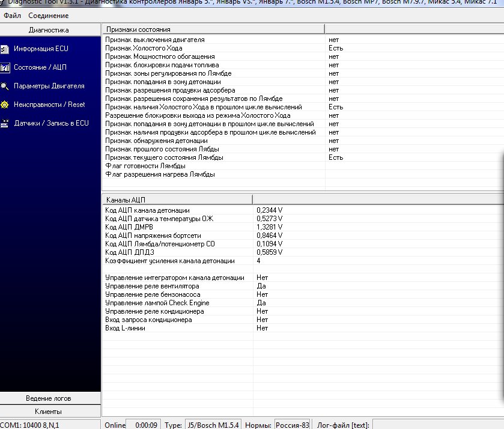
Task: Select row Код АЦП ДМРВ
Action: pyautogui.click(x=303, y=227)
